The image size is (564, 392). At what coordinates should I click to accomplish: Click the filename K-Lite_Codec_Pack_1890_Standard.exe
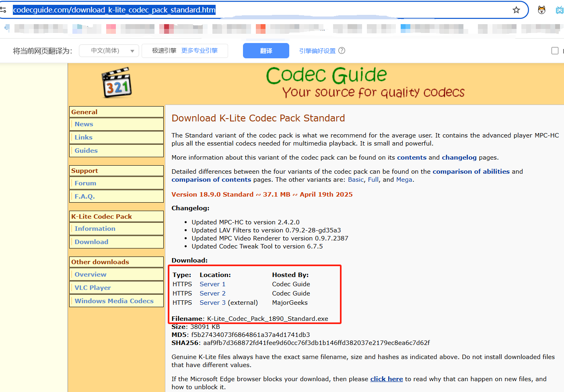point(268,319)
